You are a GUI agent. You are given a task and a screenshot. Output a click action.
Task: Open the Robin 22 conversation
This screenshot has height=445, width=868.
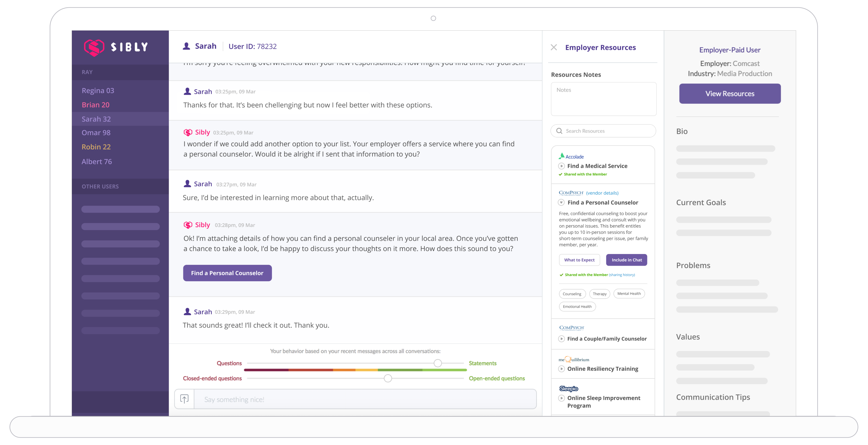pyautogui.click(x=96, y=147)
